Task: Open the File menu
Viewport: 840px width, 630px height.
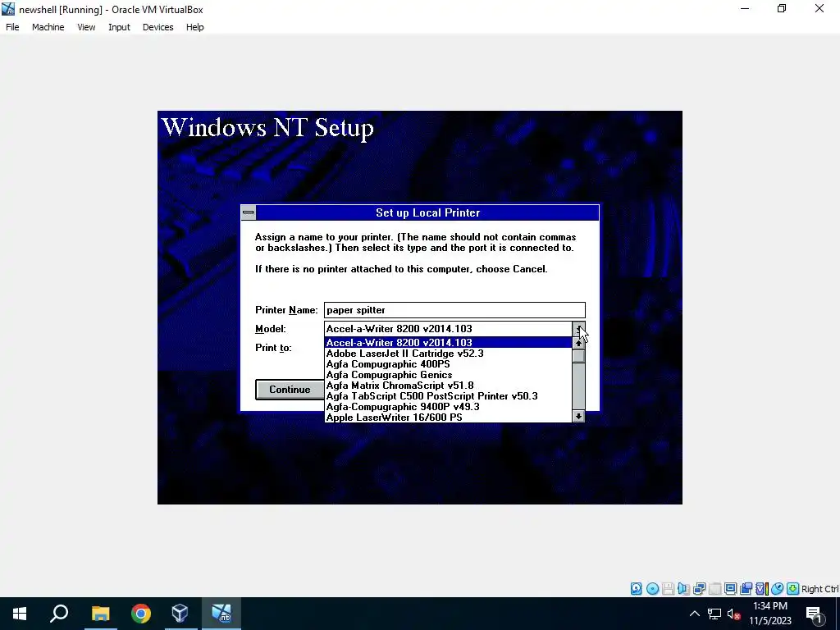Action: click(x=12, y=27)
